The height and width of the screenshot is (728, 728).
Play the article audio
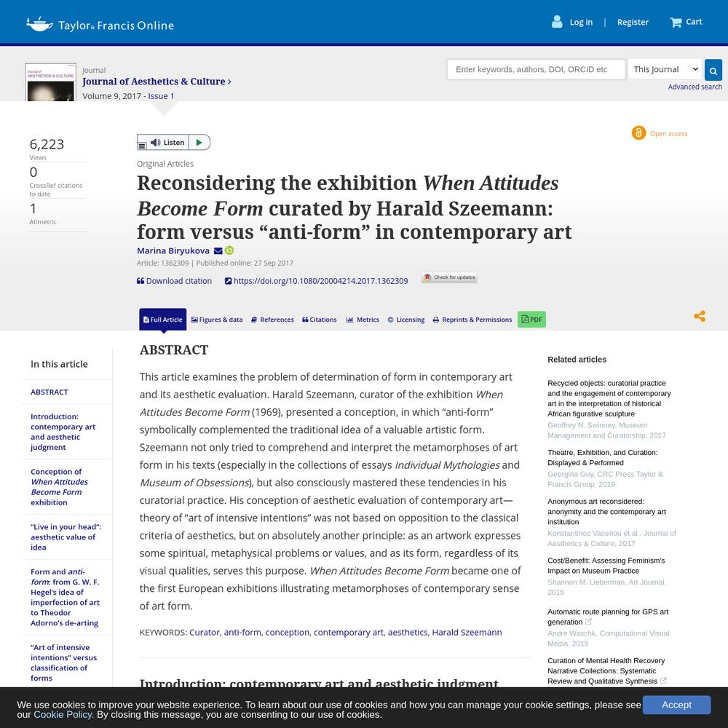click(x=199, y=143)
